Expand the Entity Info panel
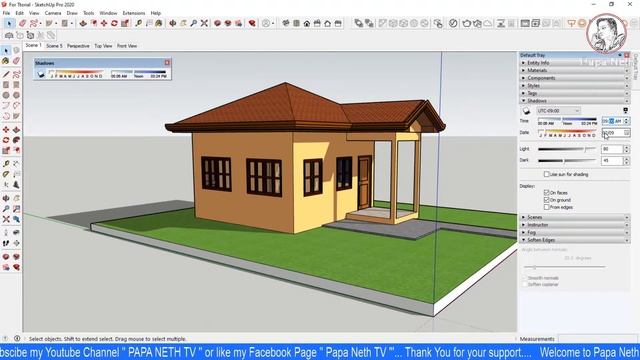 575,63
